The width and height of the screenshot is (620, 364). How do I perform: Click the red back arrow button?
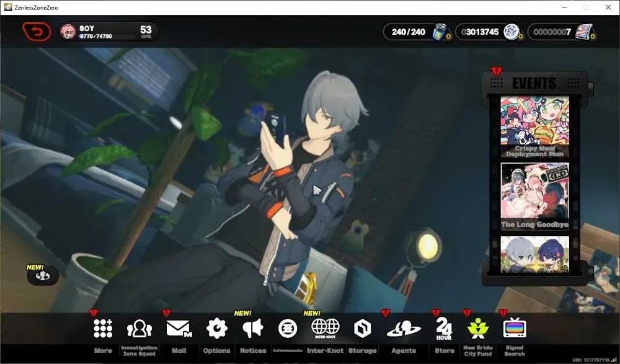click(37, 32)
